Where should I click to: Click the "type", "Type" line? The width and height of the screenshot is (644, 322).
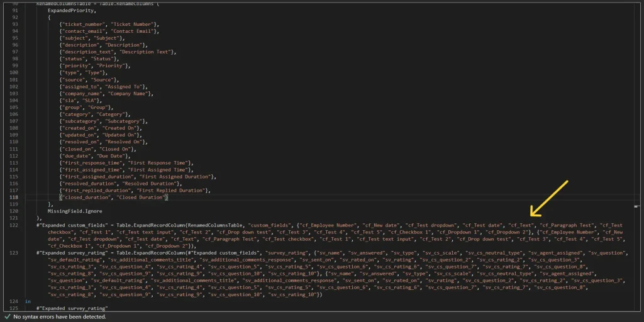pyautogui.click(x=84, y=73)
